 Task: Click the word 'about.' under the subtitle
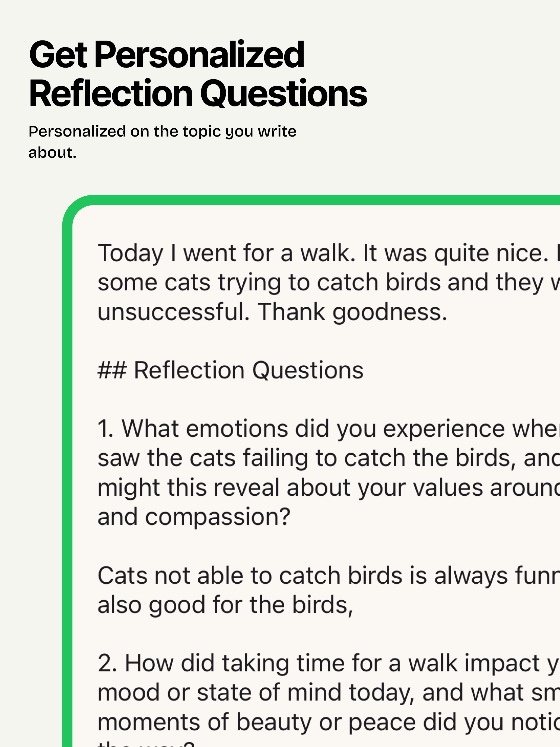[52, 153]
